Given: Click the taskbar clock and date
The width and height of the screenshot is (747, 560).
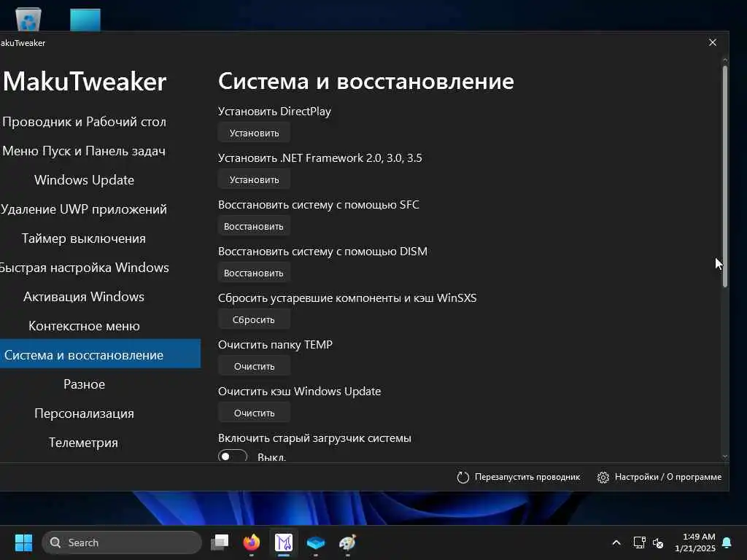Looking at the screenshot, I should [695, 542].
